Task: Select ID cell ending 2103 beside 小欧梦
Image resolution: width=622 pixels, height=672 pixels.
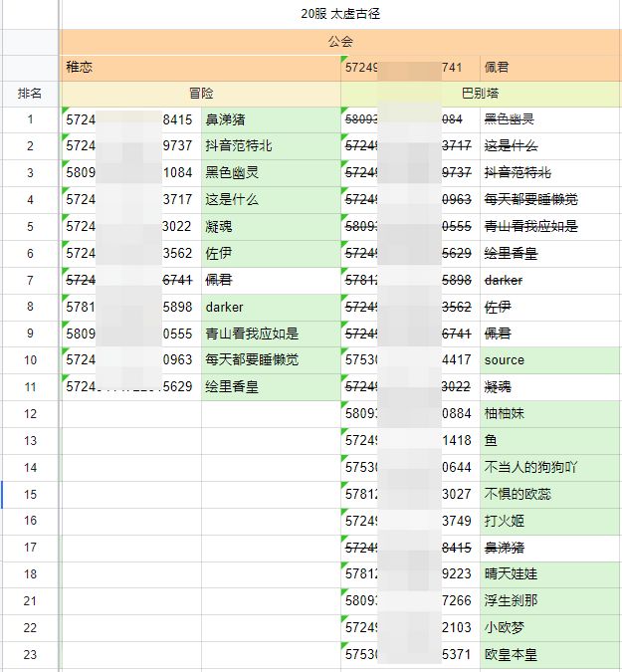Action: 410,628
